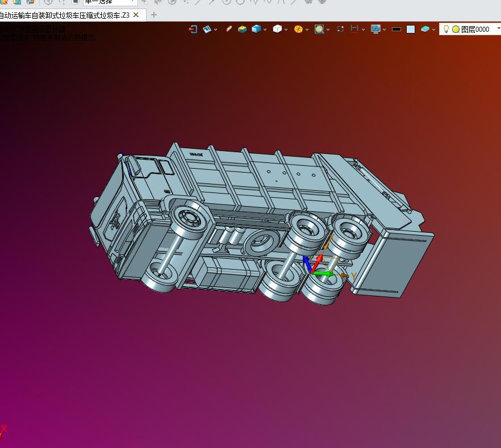This screenshot has width=501, height=448.
Task: Toggle the yellow circle layer indicator
Action: [456, 30]
